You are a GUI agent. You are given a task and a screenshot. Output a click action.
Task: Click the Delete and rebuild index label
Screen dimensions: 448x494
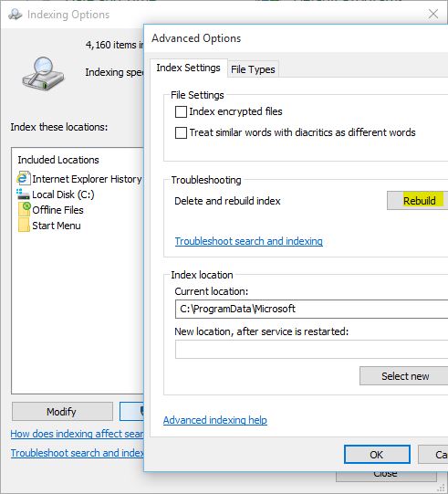coord(227,201)
